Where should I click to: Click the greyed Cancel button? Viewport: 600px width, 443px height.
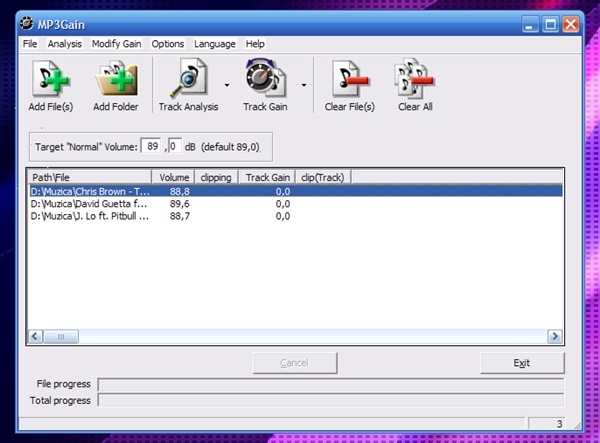click(x=295, y=363)
